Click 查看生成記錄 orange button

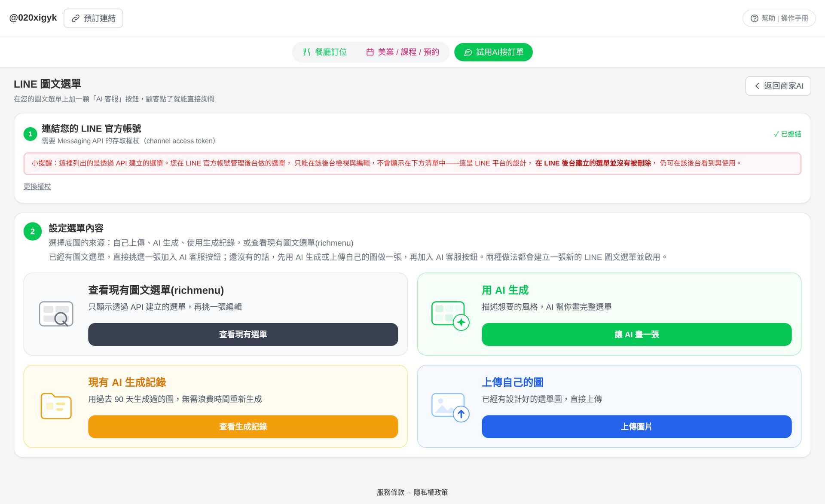click(243, 427)
